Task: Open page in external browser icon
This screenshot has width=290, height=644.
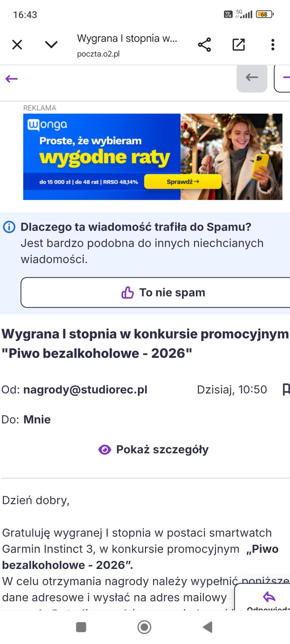Action: click(238, 45)
